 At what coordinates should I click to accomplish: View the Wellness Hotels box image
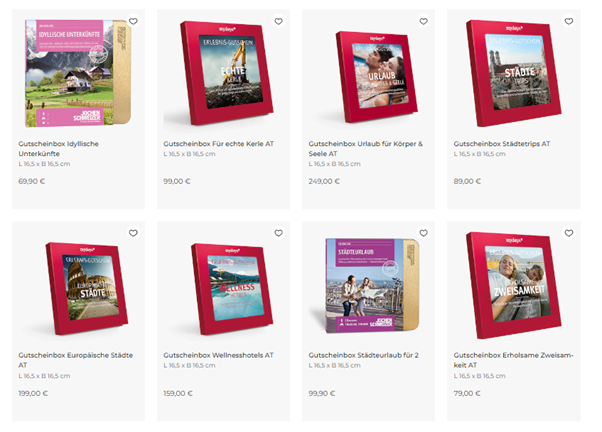(x=232, y=289)
